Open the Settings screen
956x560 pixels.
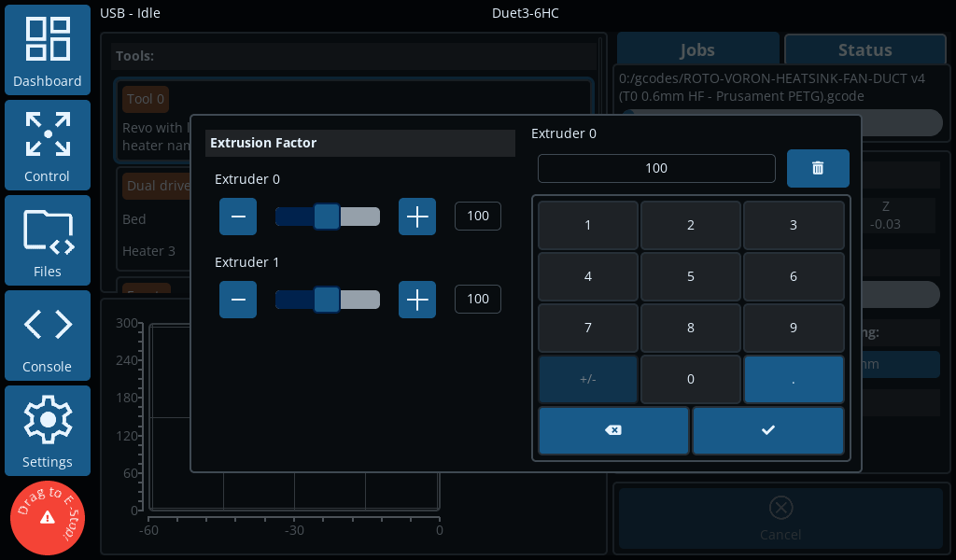(x=48, y=432)
